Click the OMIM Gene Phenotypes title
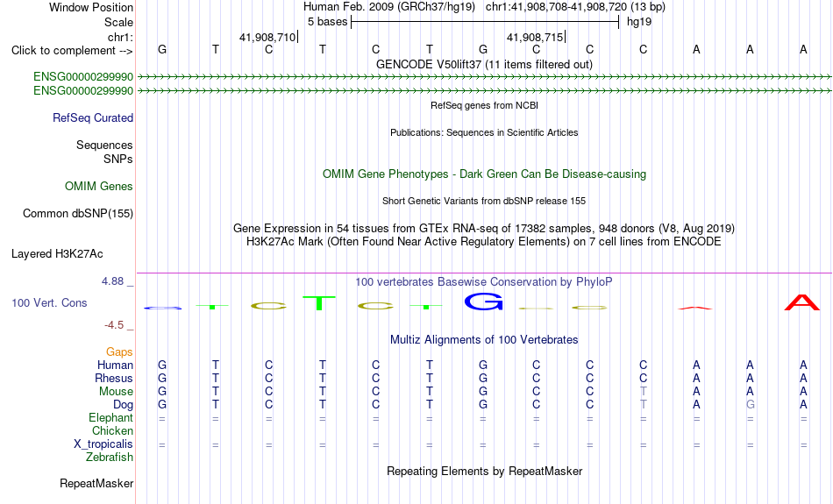 tap(484, 174)
